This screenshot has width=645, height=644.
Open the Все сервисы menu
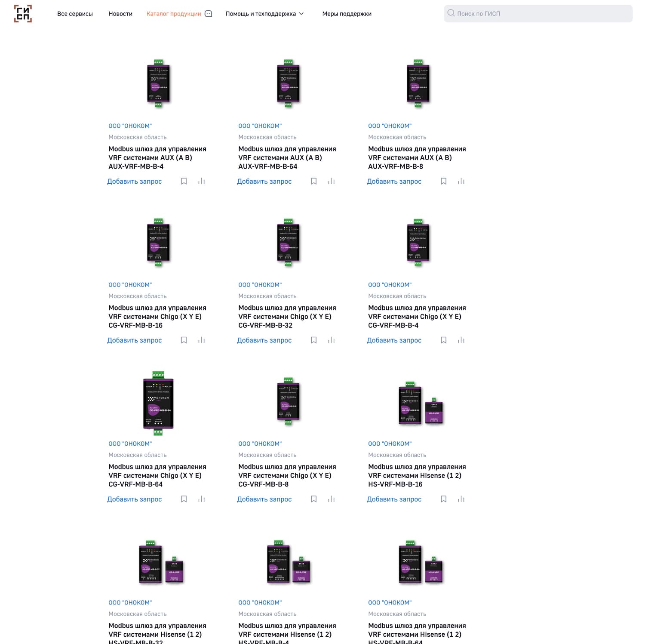tap(75, 14)
